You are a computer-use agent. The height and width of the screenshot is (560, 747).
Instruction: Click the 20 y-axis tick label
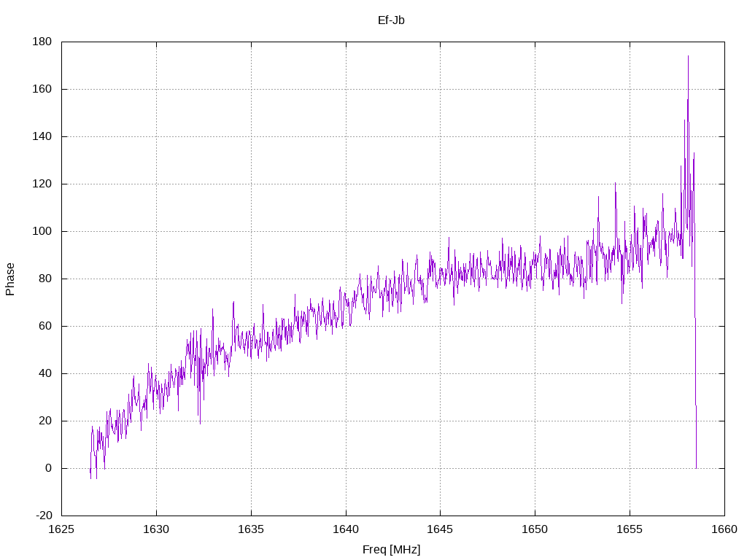coord(44,421)
